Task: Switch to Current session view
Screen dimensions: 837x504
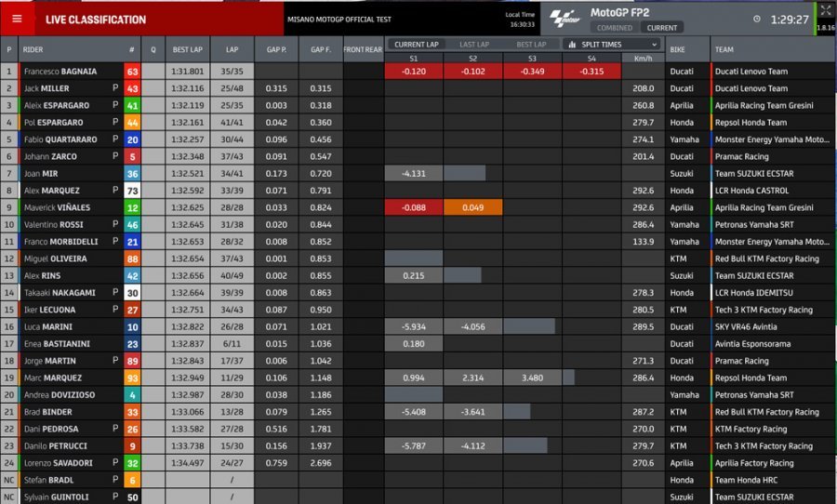Action: [x=662, y=28]
